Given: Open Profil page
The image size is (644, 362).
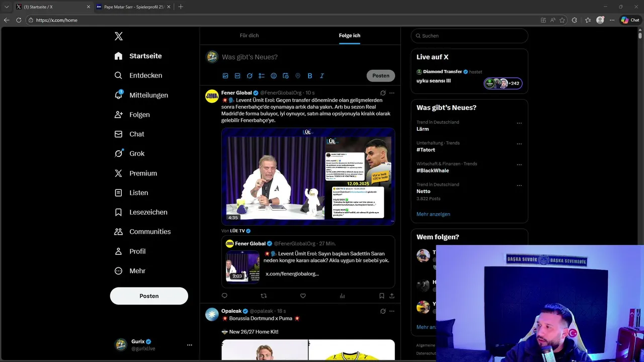Looking at the screenshot, I should (130, 251).
